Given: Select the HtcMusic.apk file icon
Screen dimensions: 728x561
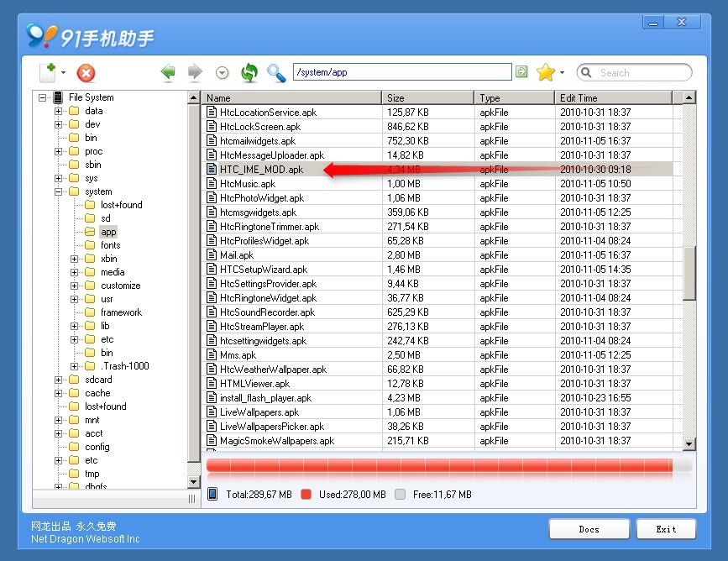Looking at the screenshot, I should click(212, 183).
